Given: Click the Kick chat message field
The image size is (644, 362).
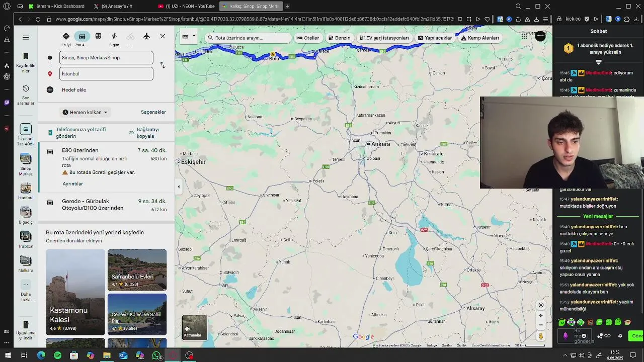Looking at the screenshot, I should pyautogui.click(x=584, y=336).
